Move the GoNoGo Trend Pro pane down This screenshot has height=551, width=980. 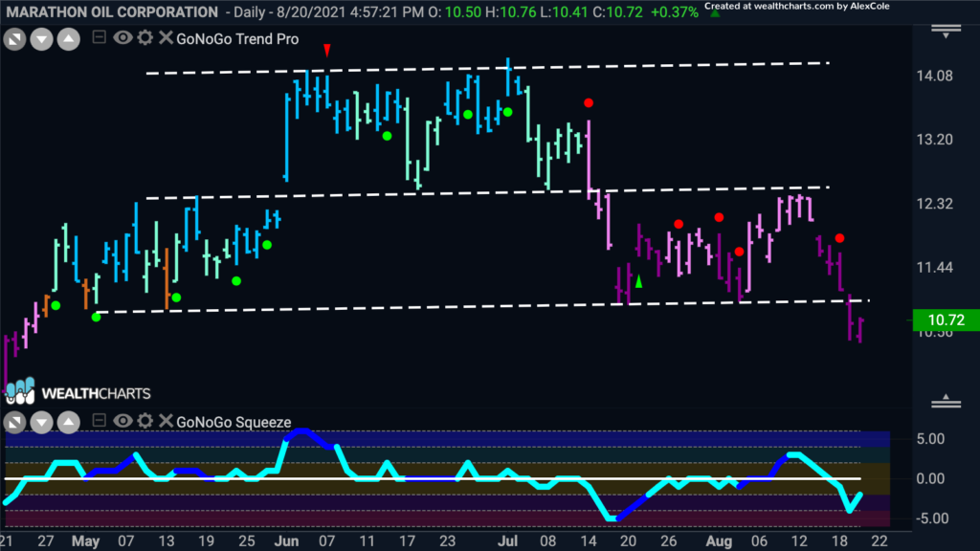[x=42, y=40]
